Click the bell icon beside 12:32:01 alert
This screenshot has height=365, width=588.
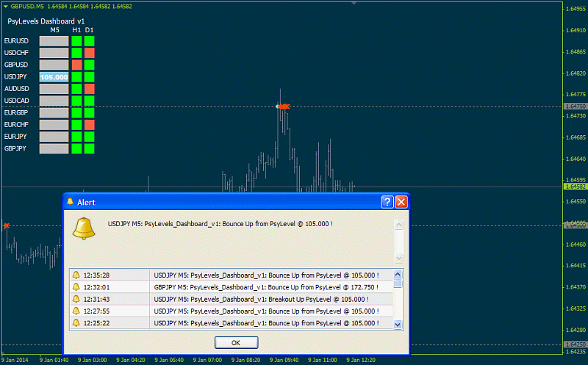click(x=75, y=287)
